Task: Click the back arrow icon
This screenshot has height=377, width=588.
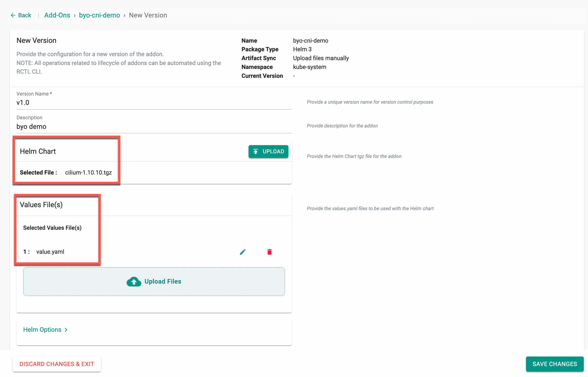Action: point(13,15)
